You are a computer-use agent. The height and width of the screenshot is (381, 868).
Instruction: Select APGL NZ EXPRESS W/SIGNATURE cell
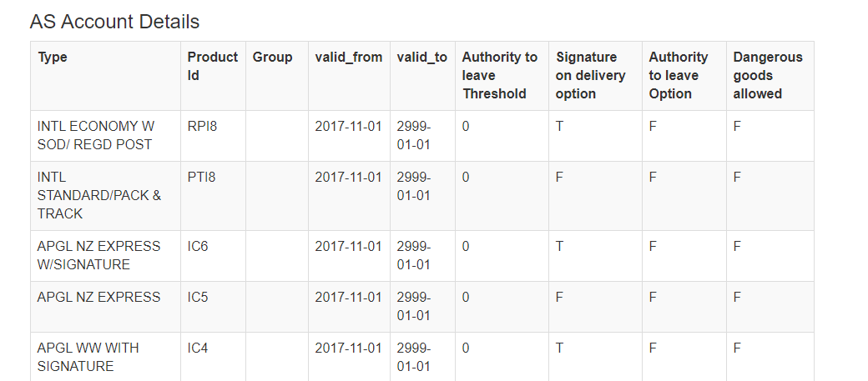(98, 255)
